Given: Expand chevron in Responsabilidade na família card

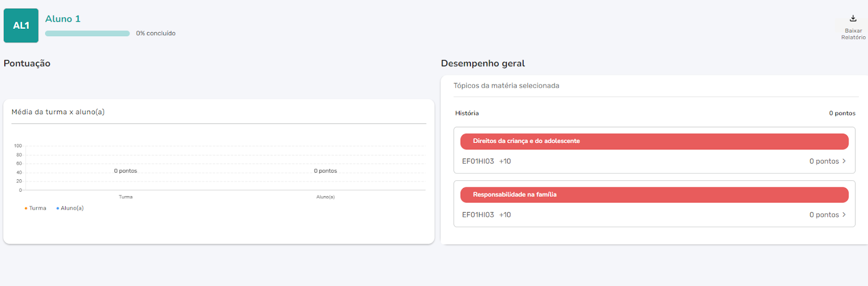Looking at the screenshot, I should click(844, 215).
